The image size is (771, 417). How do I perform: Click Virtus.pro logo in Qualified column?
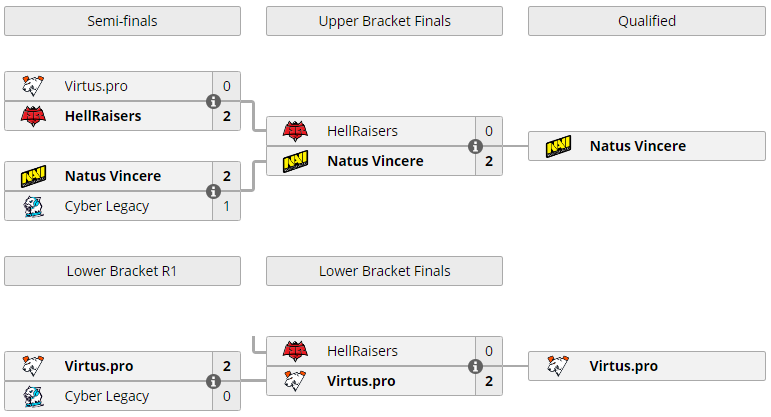coord(558,366)
